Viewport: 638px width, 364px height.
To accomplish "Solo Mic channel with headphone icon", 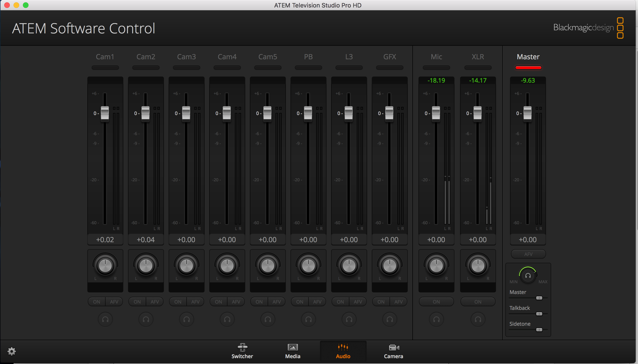I will tap(436, 319).
